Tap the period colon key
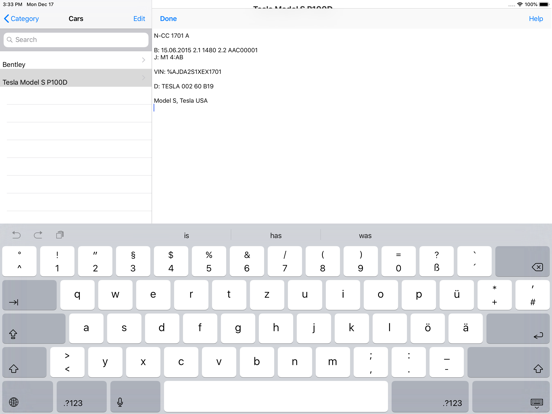 tap(409, 362)
